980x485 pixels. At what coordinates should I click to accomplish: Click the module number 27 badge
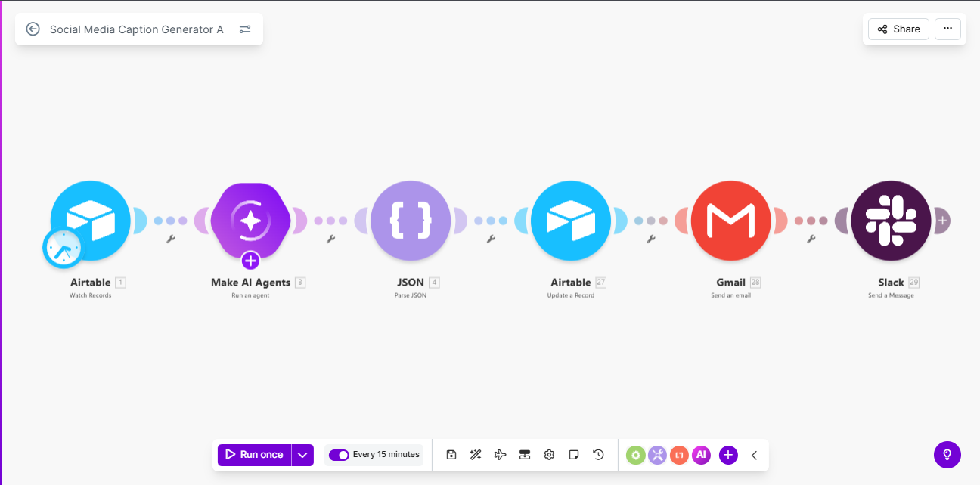point(601,283)
